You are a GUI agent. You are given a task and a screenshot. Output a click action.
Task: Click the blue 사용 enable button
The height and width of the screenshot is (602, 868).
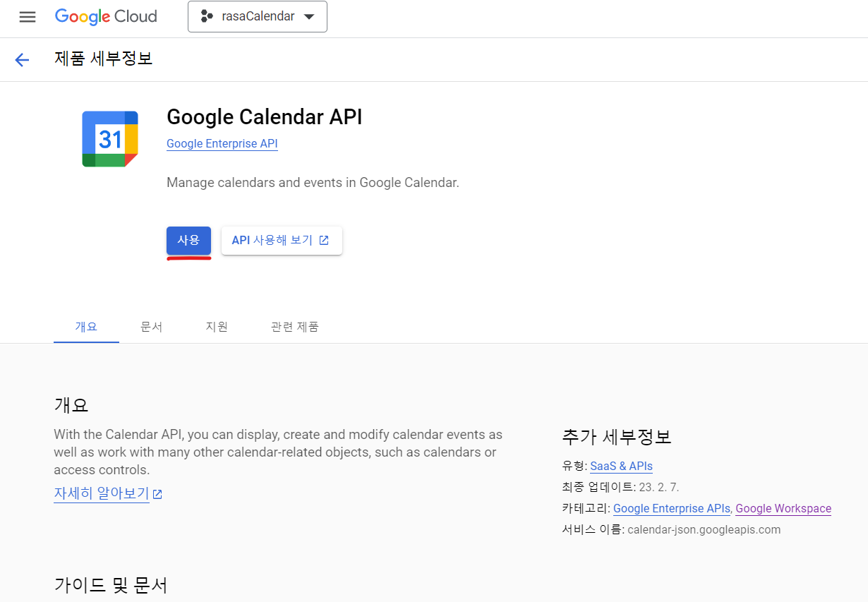coord(188,241)
